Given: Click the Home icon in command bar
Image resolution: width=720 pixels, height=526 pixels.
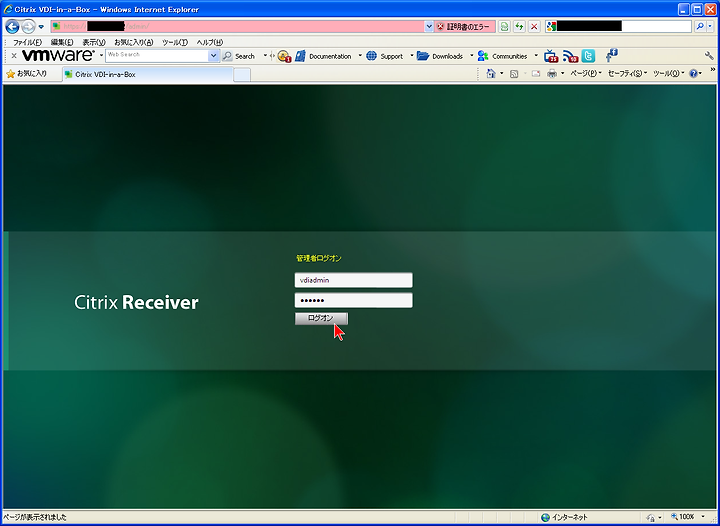Looking at the screenshot, I should point(491,73).
